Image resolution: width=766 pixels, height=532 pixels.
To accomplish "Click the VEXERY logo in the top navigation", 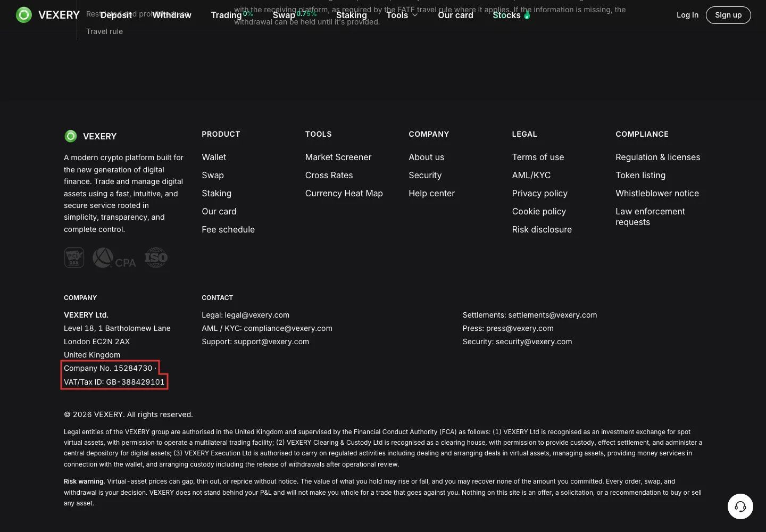I will pos(48,15).
